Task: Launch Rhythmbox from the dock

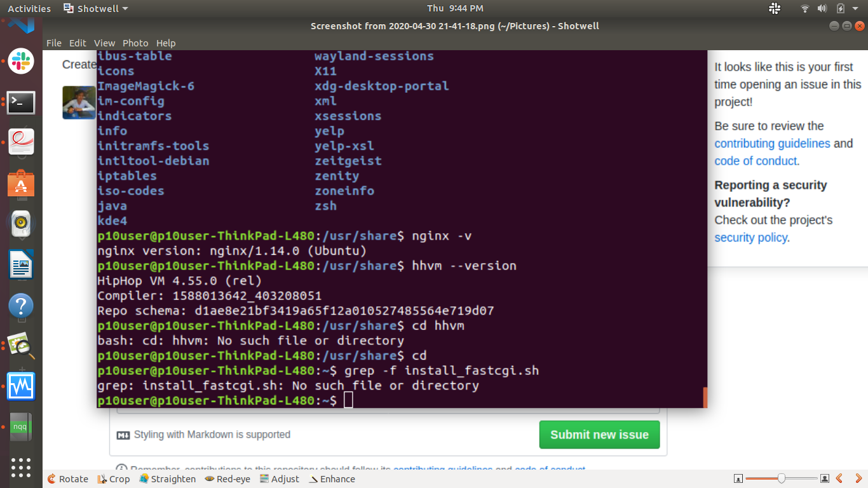Action: coord(21,224)
